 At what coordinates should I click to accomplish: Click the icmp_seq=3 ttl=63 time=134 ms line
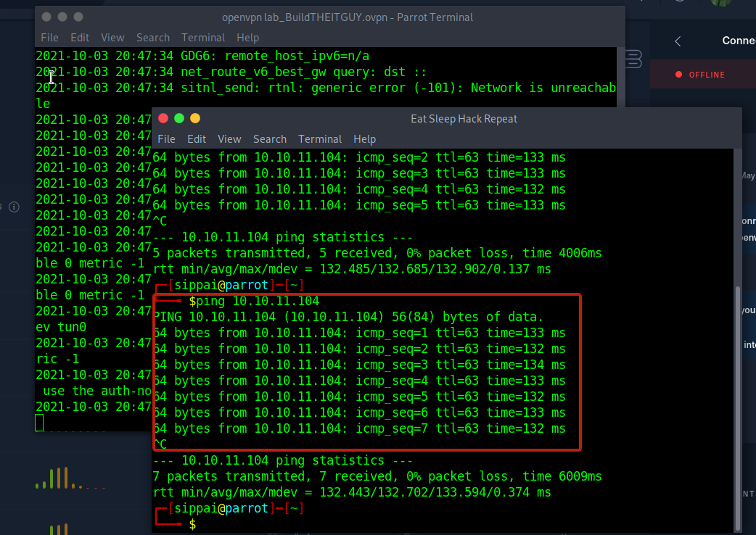[x=359, y=365]
